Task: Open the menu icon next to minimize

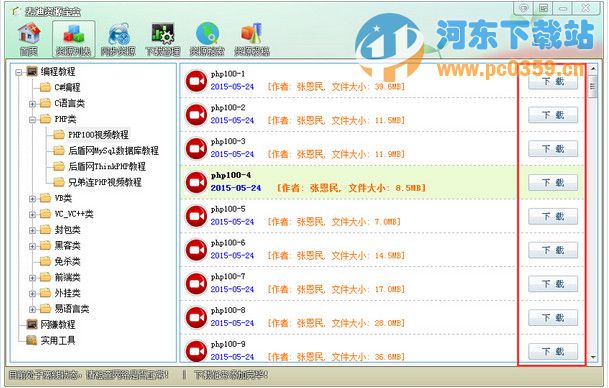Action: coord(544,8)
